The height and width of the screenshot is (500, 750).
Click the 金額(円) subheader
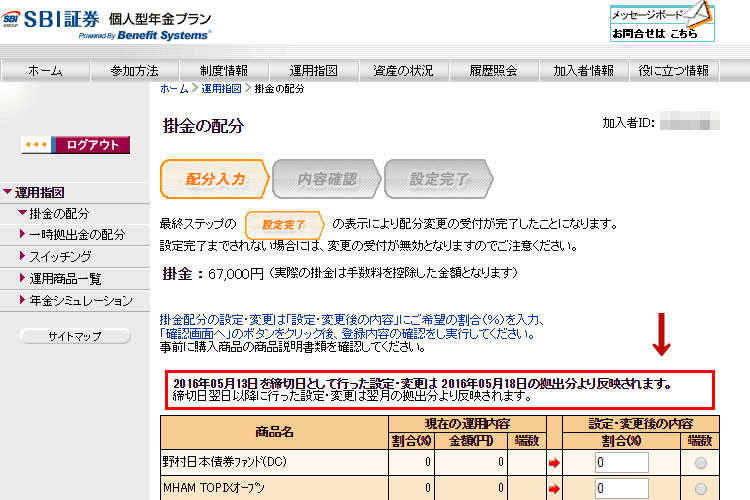pos(471,441)
